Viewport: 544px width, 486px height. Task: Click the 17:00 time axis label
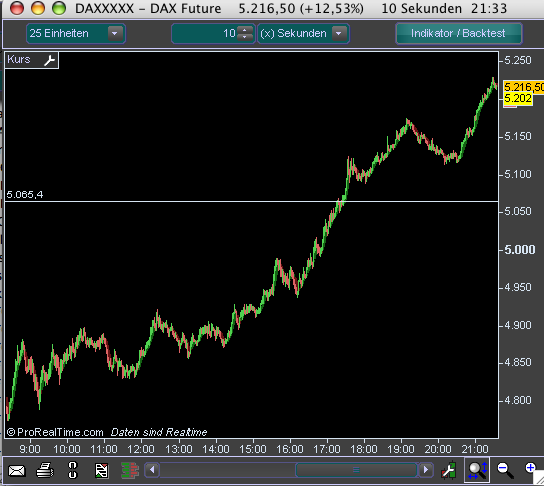coord(326,449)
